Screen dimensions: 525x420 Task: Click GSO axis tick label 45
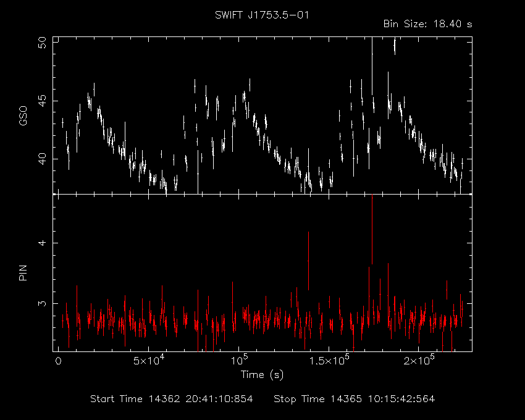pyautogui.click(x=42, y=101)
